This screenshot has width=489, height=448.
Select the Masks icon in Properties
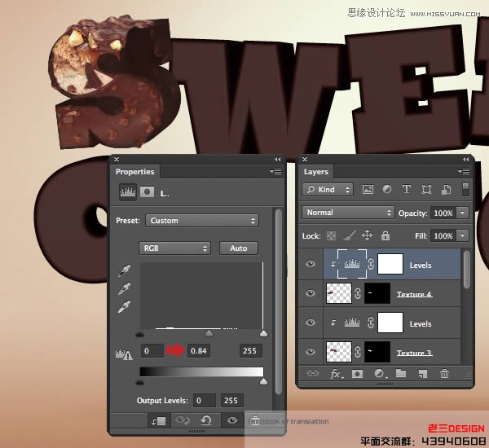(x=147, y=192)
